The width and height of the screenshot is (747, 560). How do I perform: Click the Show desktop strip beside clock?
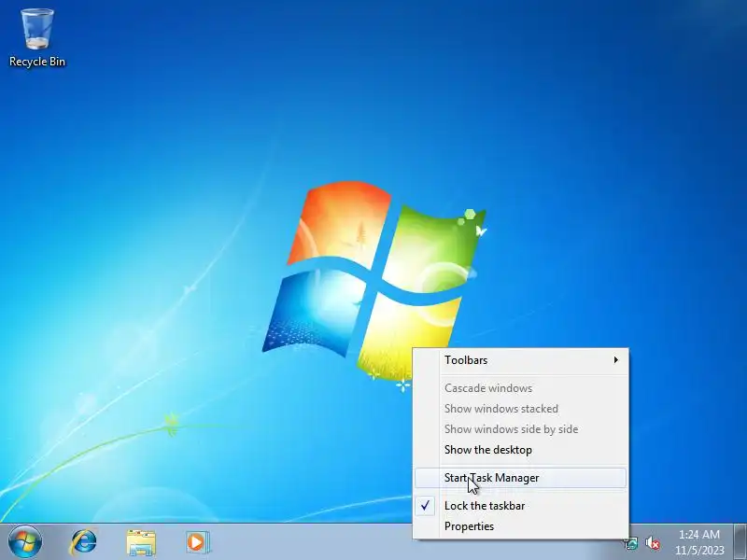740,542
